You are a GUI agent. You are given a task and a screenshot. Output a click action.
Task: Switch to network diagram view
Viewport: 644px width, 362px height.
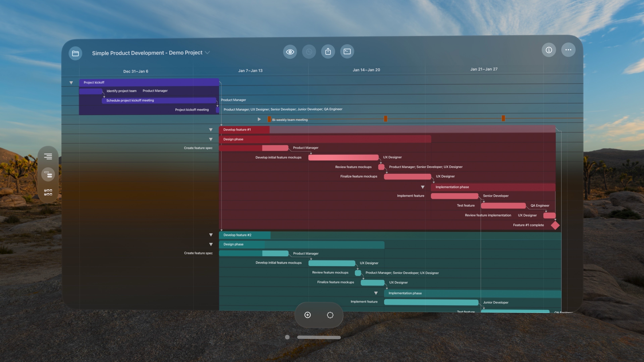48,192
